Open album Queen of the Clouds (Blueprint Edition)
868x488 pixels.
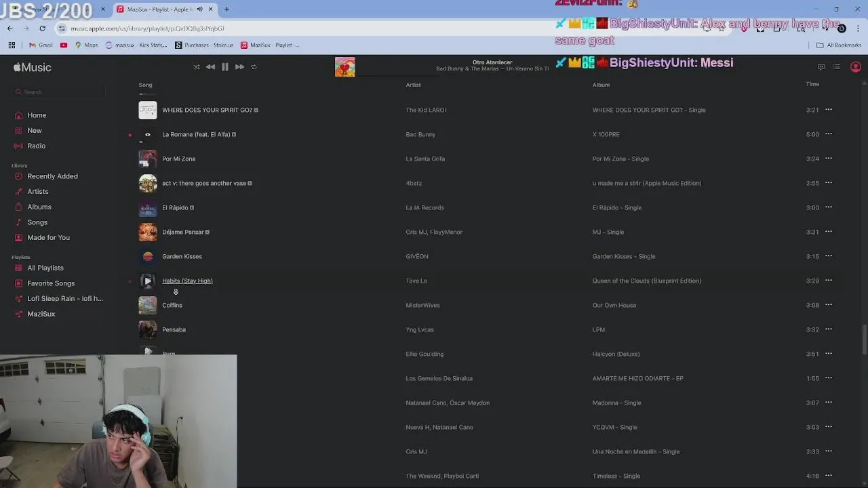(647, 281)
